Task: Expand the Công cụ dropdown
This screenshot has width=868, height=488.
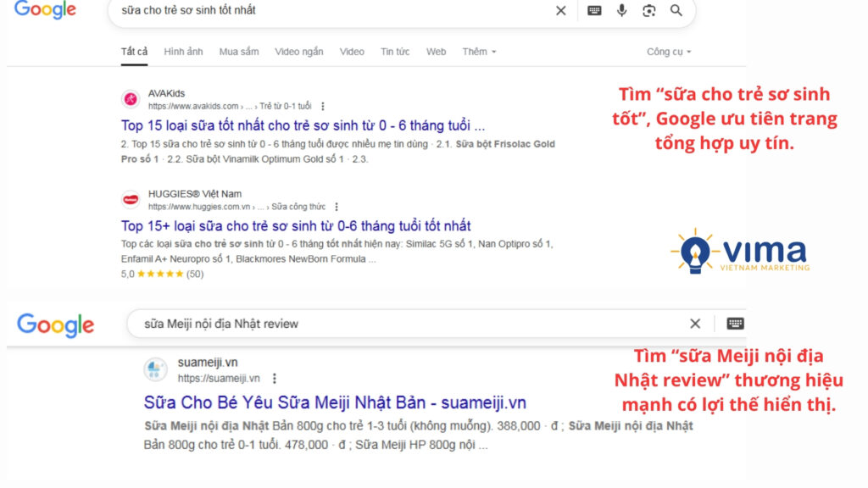Action: (669, 52)
